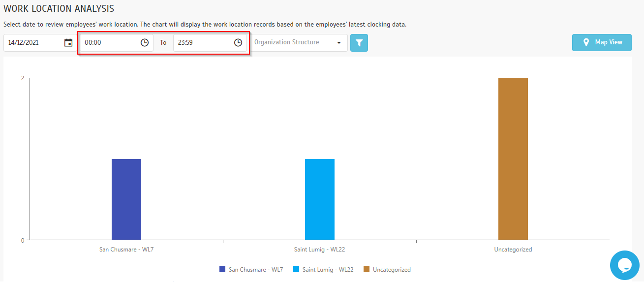Click the clock icon in end time field
The height and width of the screenshot is (282, 644).
point(238,43)
